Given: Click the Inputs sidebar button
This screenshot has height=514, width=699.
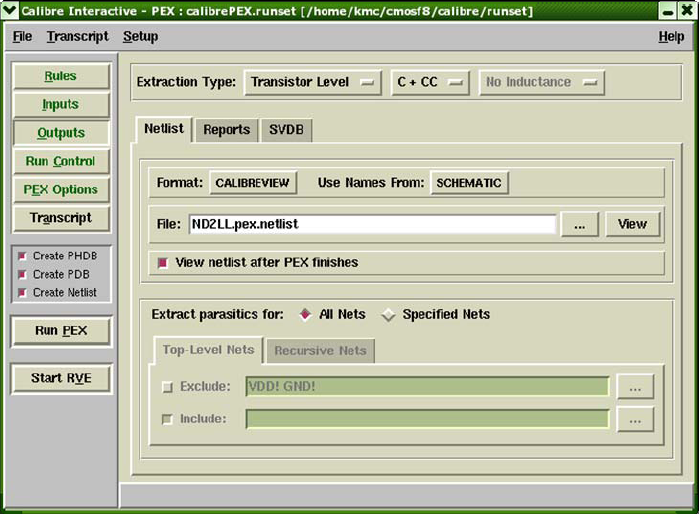Looking at the screenshot, I should tap(61, 104).
